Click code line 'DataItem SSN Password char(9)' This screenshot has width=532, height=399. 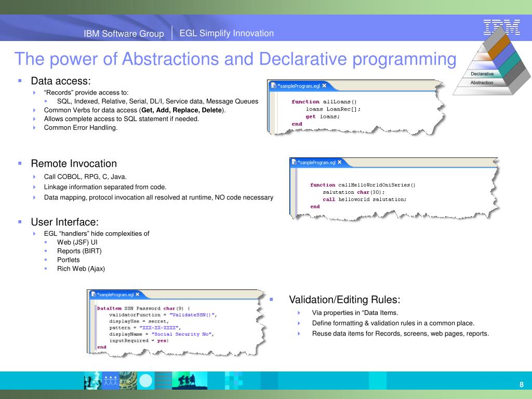(143, 309)
